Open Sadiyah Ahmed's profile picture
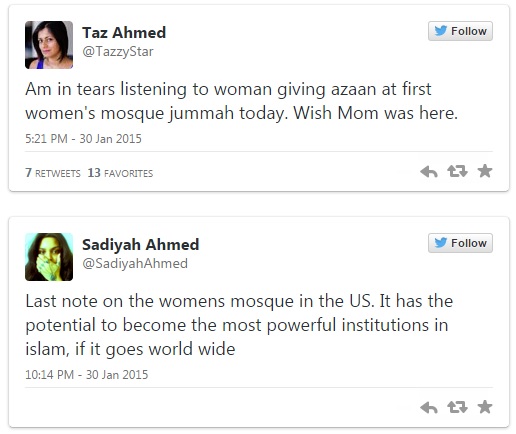Screen dimensions: 516x434 pyautogui.click(x=49, y=257)
